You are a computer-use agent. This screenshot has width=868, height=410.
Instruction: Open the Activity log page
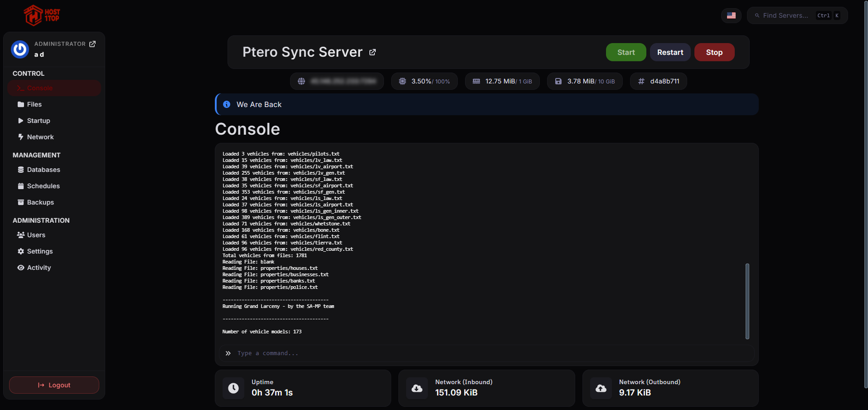coord(39,268)
